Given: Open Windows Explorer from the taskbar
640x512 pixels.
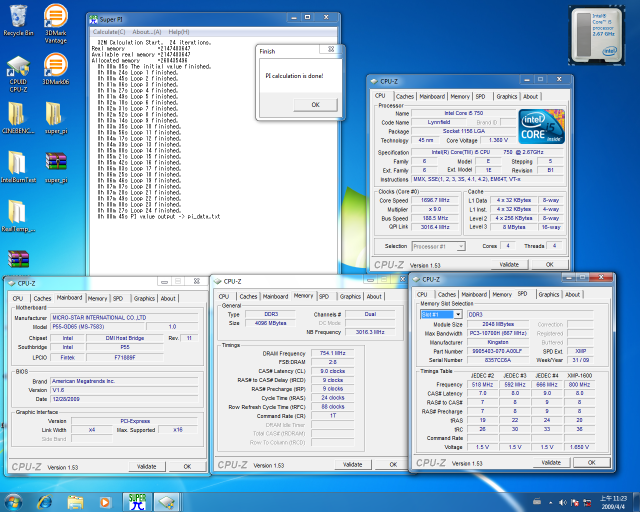Looking at the screenshot, I should (75, 502).
